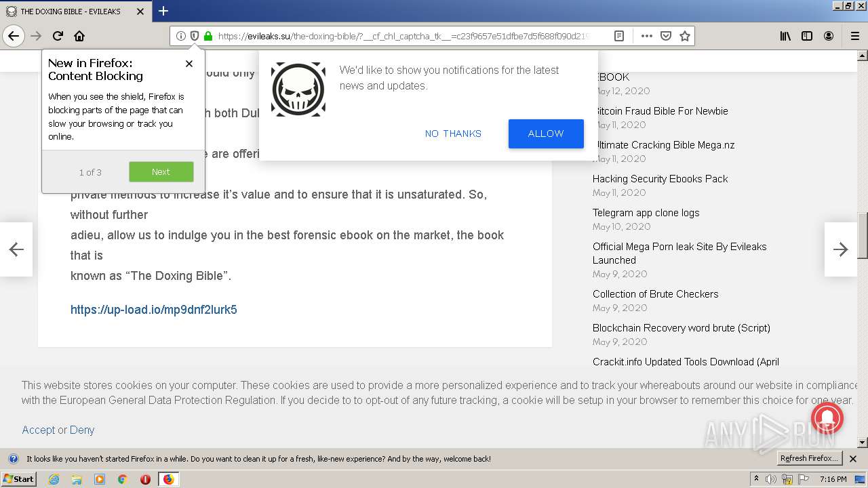Open the up-load.io download link

(154, 310)
